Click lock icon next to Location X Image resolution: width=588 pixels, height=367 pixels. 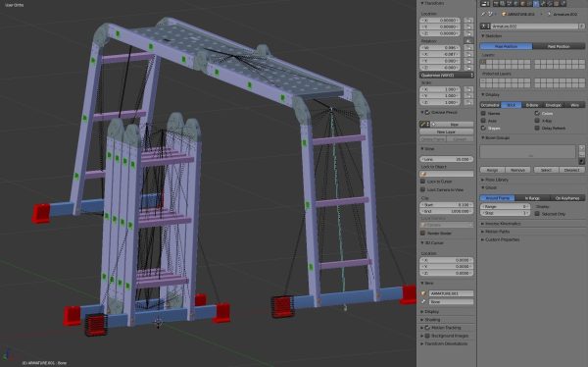[x=468, y=21]
